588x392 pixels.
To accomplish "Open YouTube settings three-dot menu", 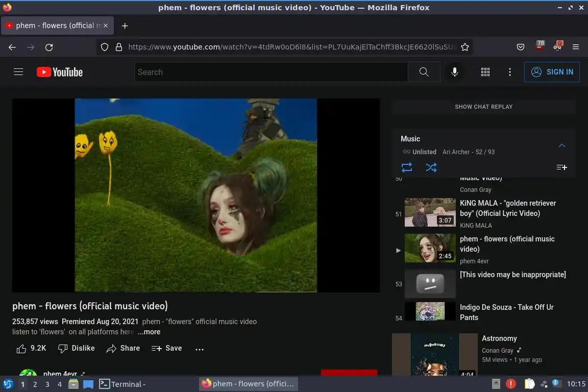I will (509, 72).
